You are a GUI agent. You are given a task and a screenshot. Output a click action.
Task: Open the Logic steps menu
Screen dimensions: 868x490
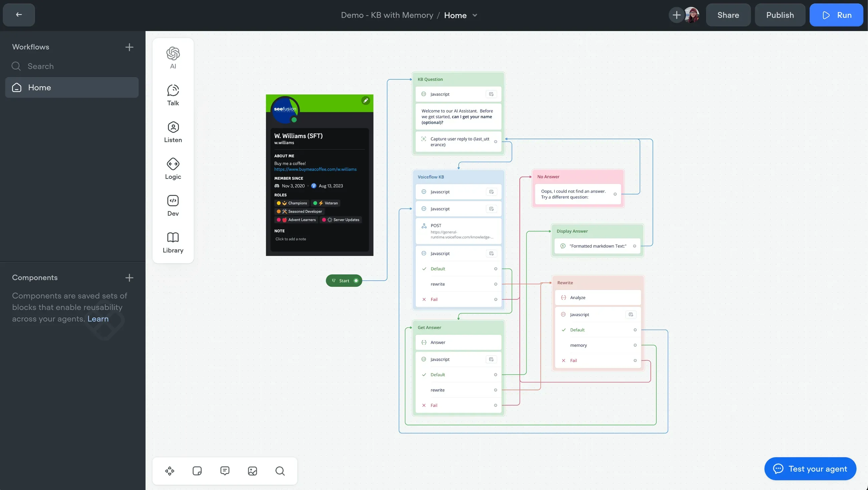(173, 169)
